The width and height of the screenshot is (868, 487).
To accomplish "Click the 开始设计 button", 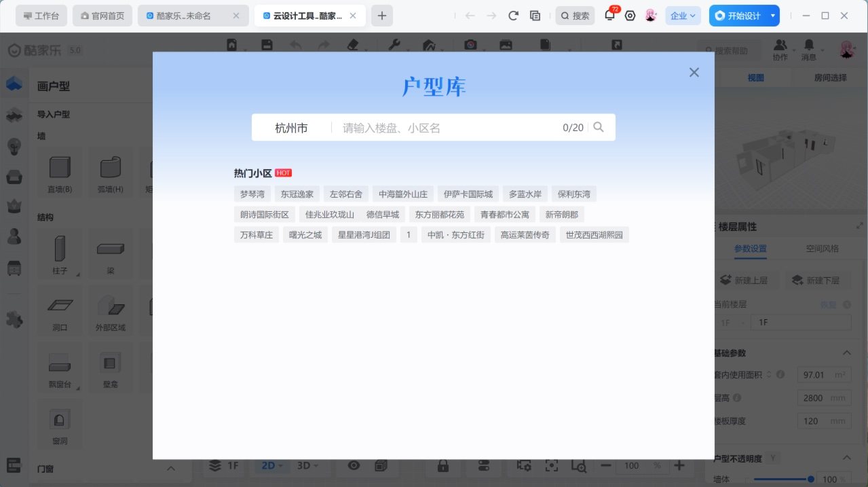I will pyautogui.click(x=738, y=16).
